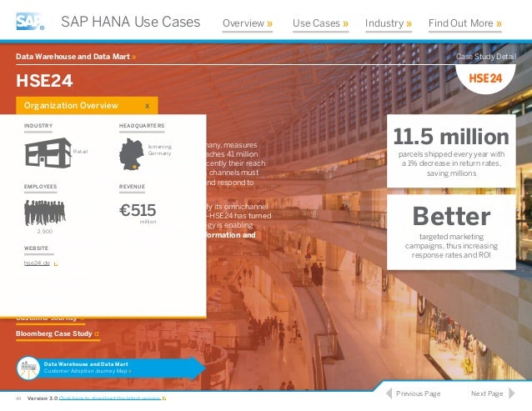Click the 11.5 million parcels card
Viewport: 532px width, 411px height.
click(x=451, y=151)
